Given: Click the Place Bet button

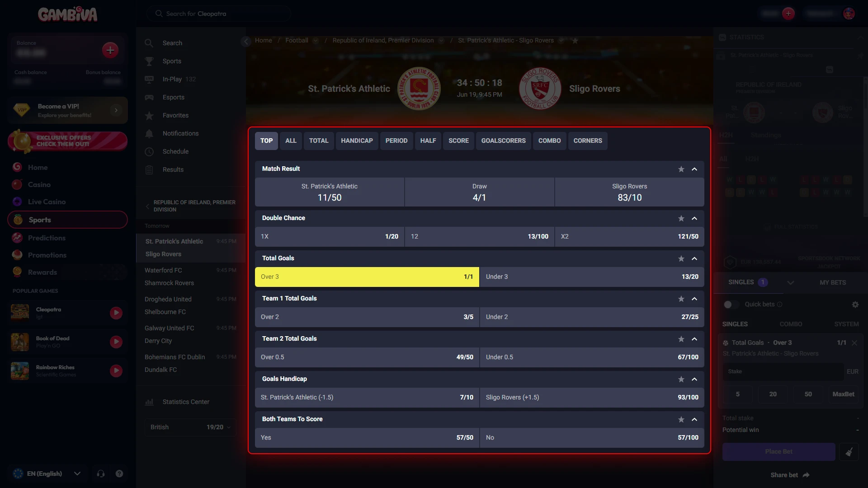Looking at the screenshot, I should [x=778, y=452].
